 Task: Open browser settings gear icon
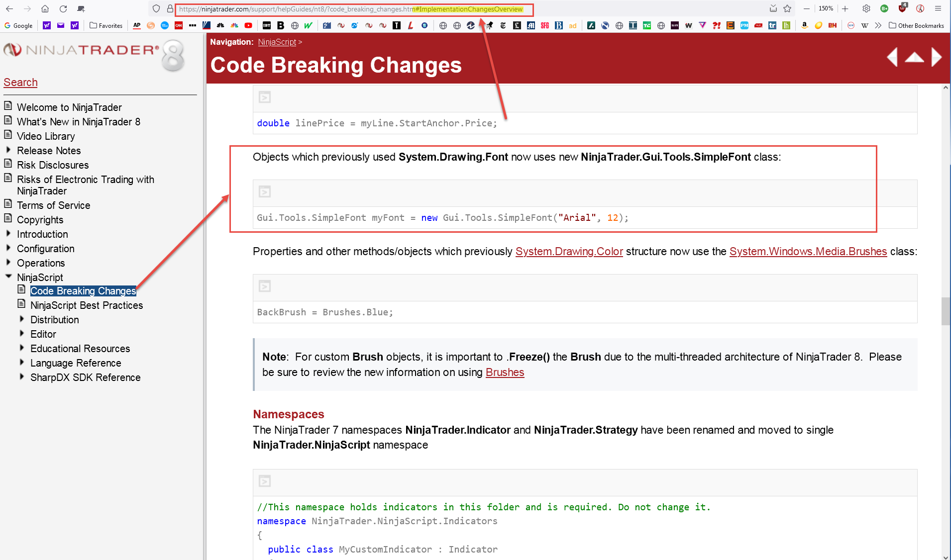866,9
